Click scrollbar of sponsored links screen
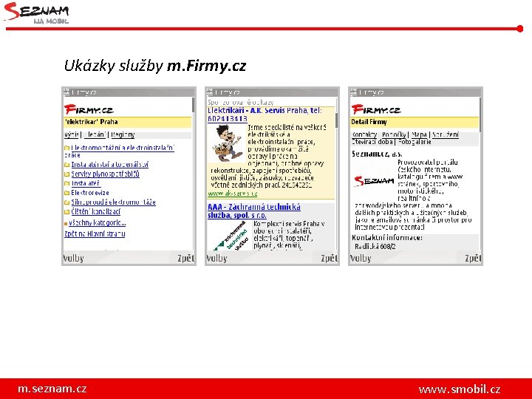532x399 pixels. [x=337, y=174]
